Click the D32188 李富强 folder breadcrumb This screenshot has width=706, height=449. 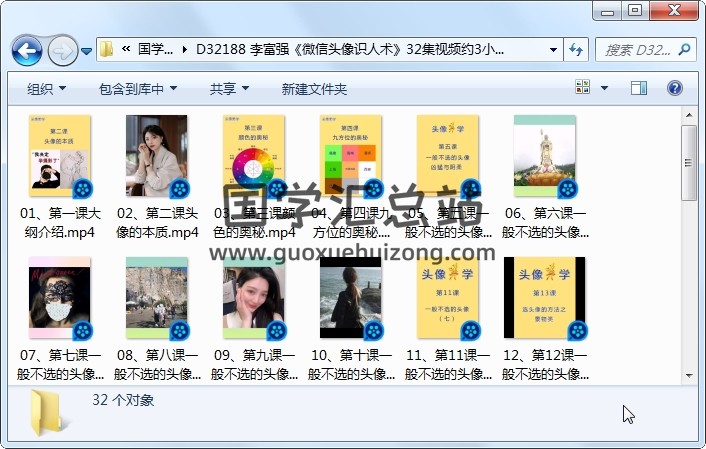[350, 49]
